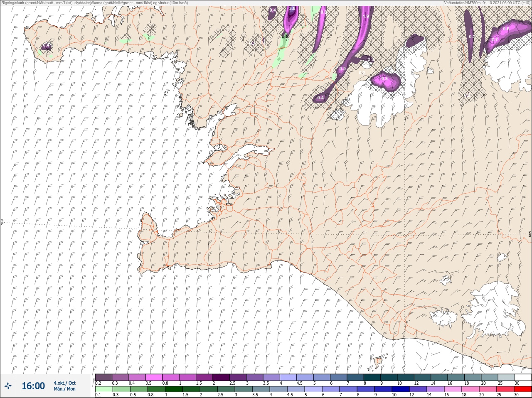532x398 pixels.
Task: Click the 16:00 forecast time label
Action: 33,386
